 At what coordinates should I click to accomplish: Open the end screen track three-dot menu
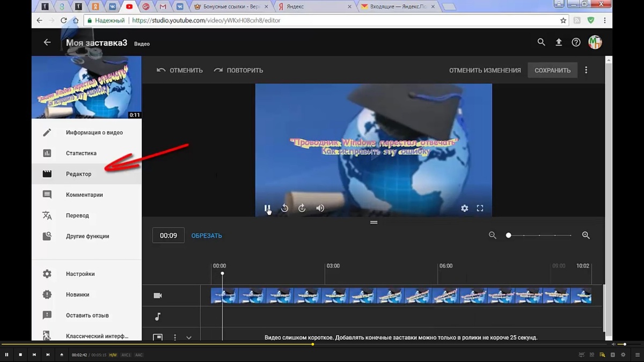[175, 337]
